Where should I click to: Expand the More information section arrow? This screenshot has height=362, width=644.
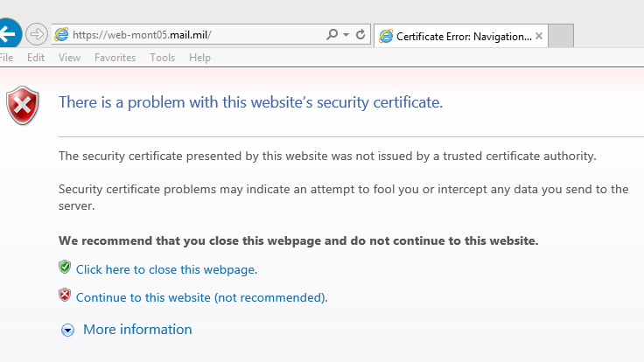click(67, 331)
